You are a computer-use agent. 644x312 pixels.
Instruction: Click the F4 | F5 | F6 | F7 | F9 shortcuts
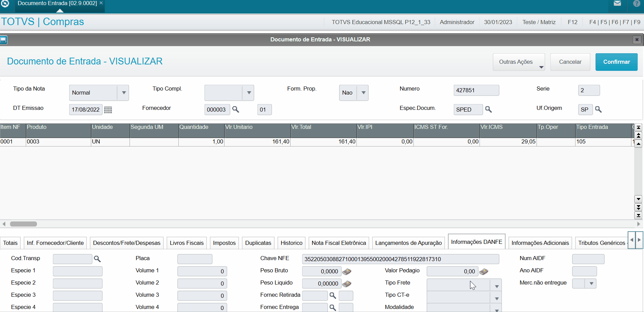(614, 22)
